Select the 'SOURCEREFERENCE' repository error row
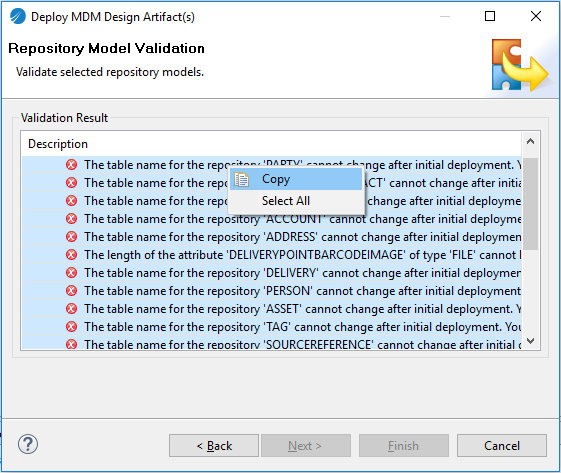Image resolution: width=561 pixels, height=473 pixels. 272,343
